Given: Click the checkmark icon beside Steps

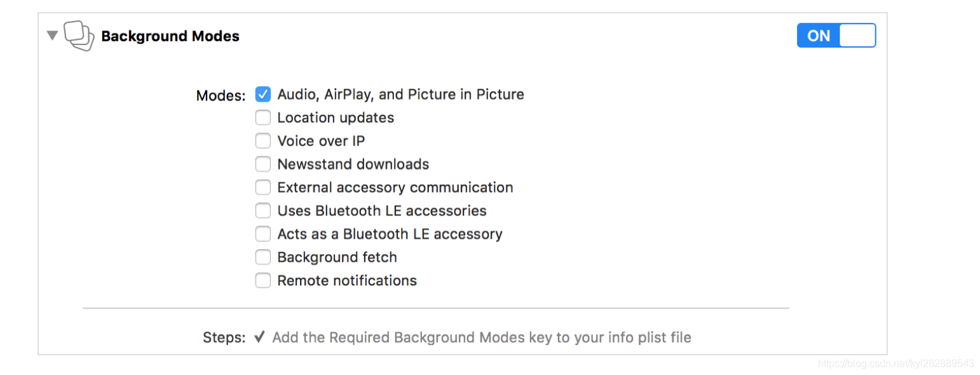Looking at the screenshot, I should point(259,337).
